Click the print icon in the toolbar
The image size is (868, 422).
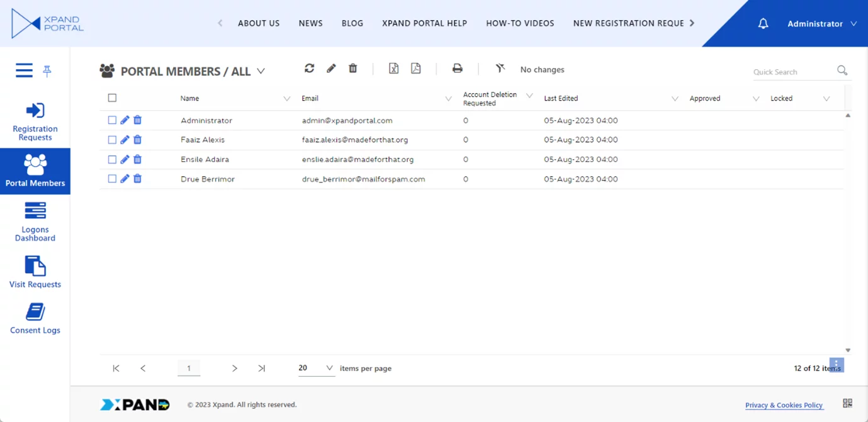click(458, 69)
